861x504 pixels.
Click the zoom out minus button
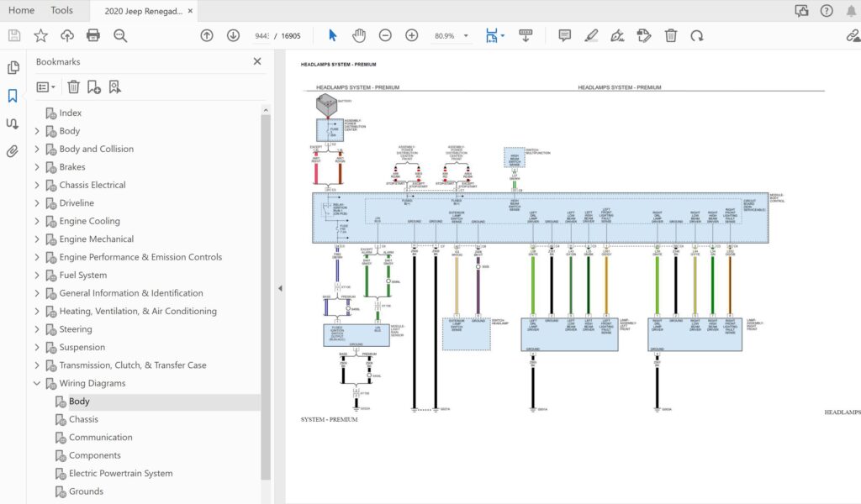coord(385,35)
